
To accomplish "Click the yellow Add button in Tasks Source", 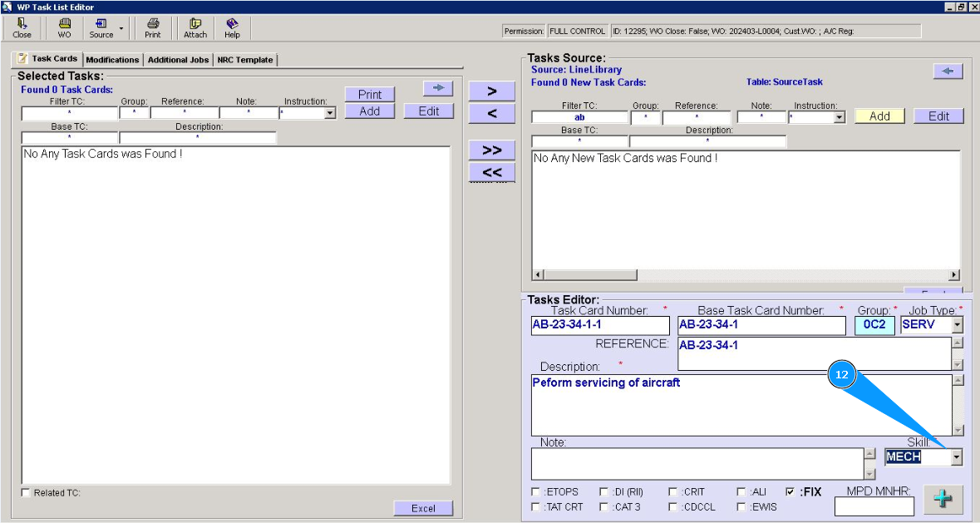I will pyautogui.click(x=879, y=116).
